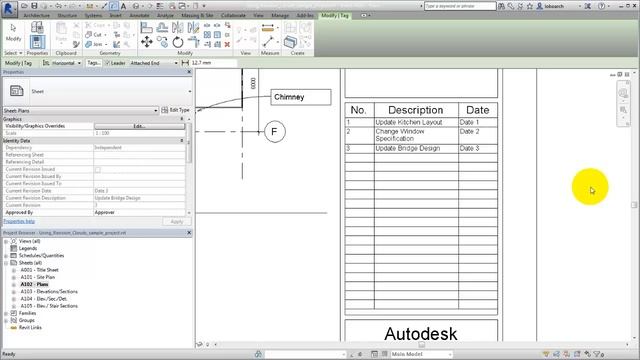Click the Apply button in Properties
640x360 pixels.
point(176,221)
